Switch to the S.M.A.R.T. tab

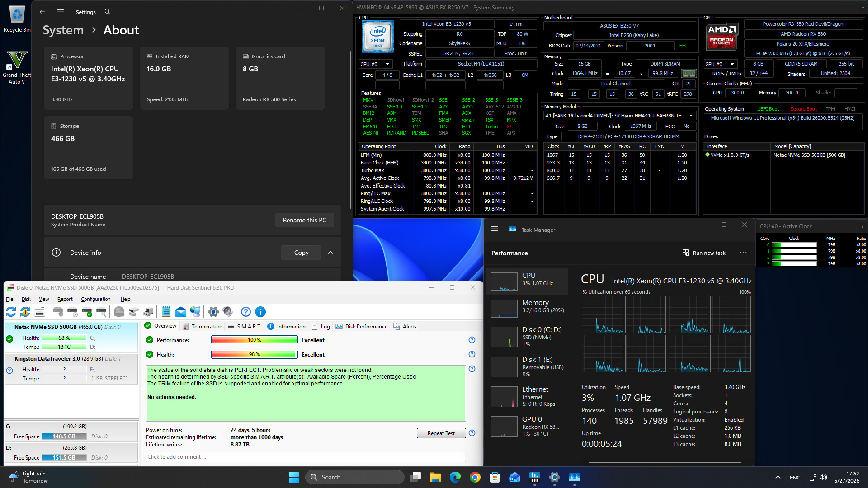[x=245, y=326]
